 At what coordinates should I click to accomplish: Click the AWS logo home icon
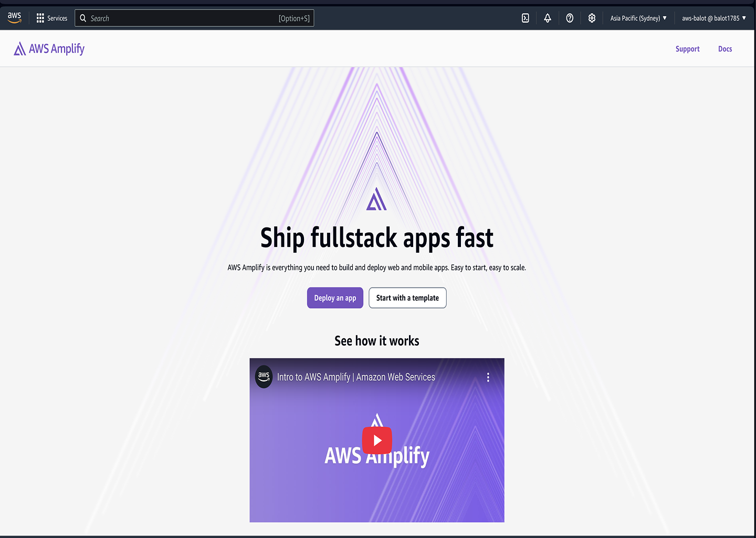click(x=14, y=18)
